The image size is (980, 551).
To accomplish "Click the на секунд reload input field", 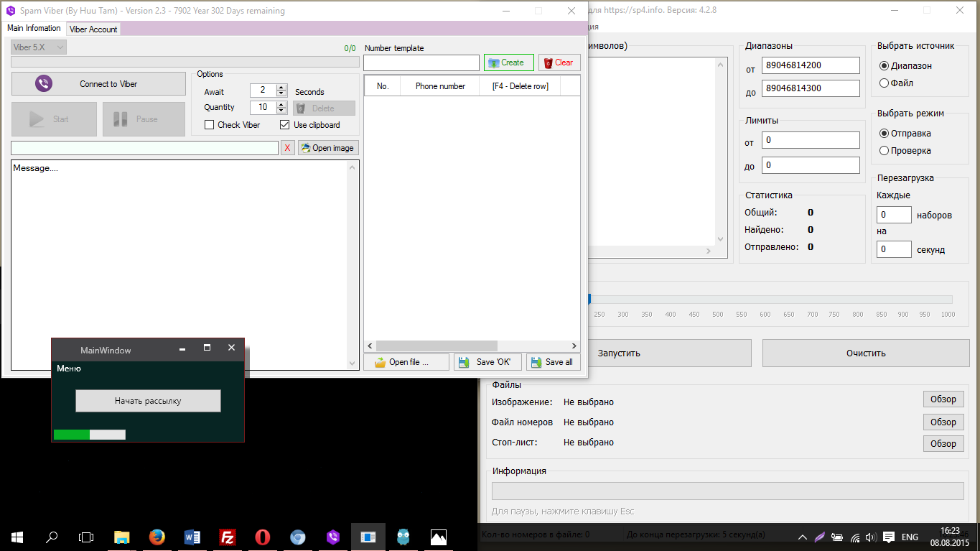I will click(894, 249).
